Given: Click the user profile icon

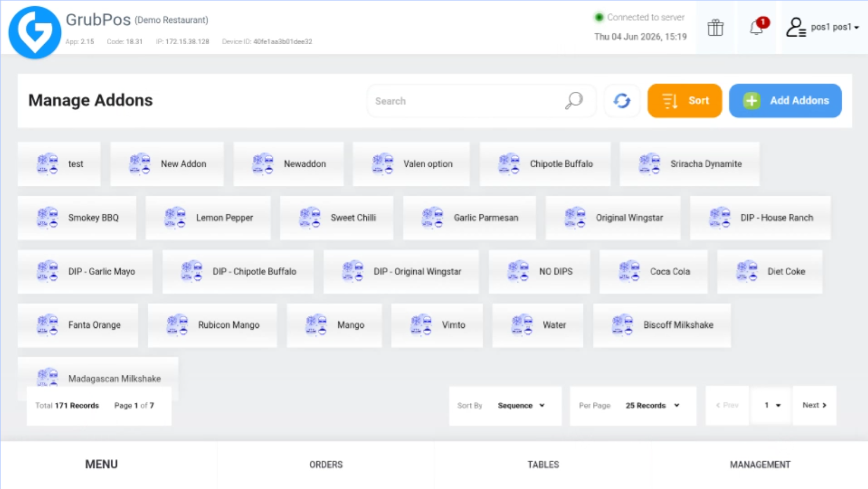Looking at the screenshot, I should pos(795,27).
